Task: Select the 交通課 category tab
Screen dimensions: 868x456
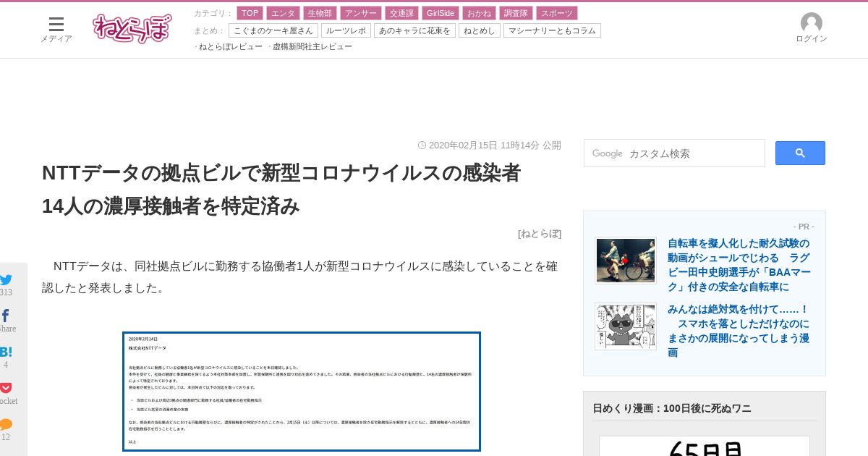Action: coord(402,13)
